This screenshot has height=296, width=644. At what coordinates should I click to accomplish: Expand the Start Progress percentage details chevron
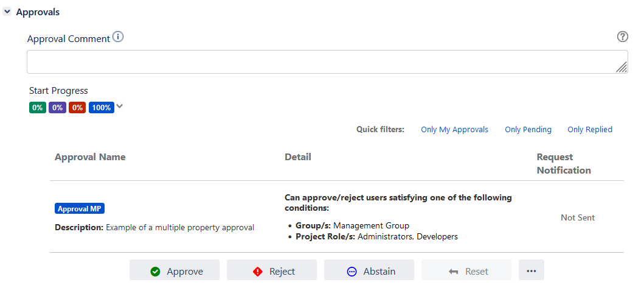pyautogui.click(x=120, y=107)
